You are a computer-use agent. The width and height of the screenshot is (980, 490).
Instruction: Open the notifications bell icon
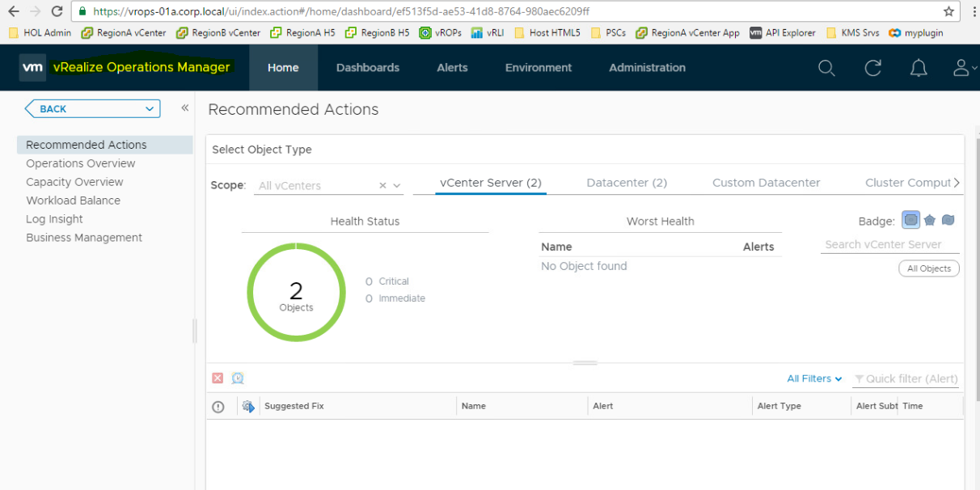click(919, 68)
